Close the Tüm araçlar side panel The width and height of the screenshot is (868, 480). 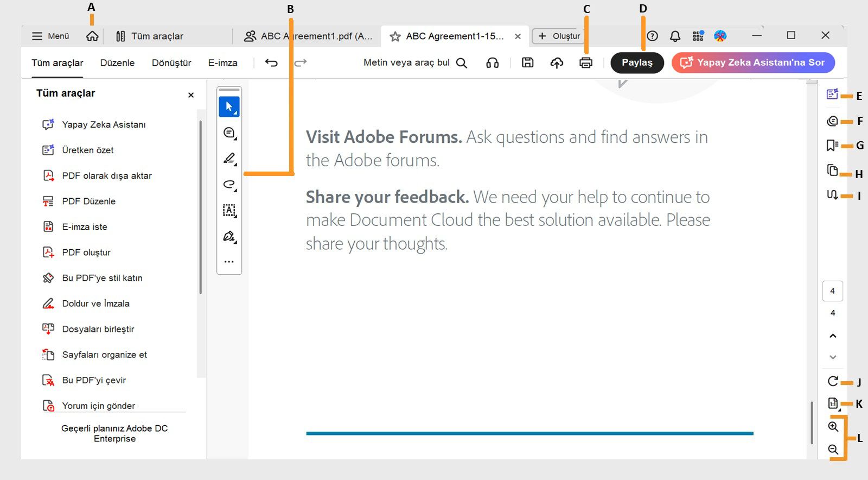coord(191,95)
